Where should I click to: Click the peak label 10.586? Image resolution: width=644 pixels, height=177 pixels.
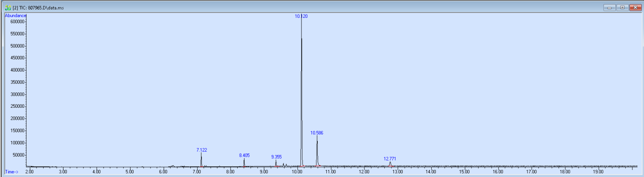(x=317, y=133)
